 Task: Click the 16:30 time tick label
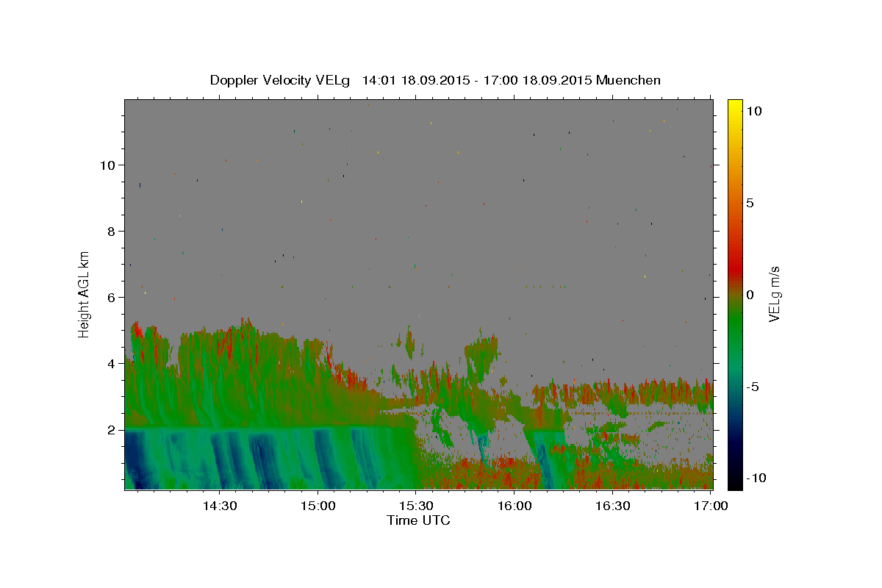tap(613, 506)
